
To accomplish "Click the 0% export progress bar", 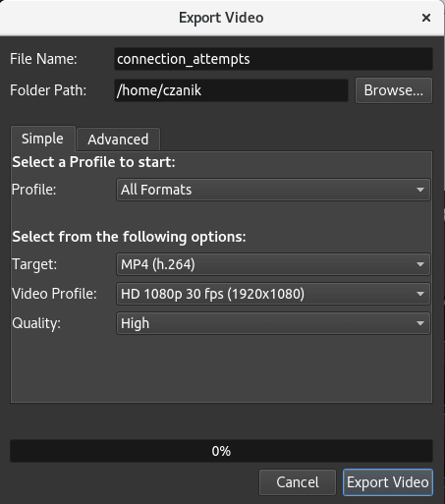I will point(221,451).
